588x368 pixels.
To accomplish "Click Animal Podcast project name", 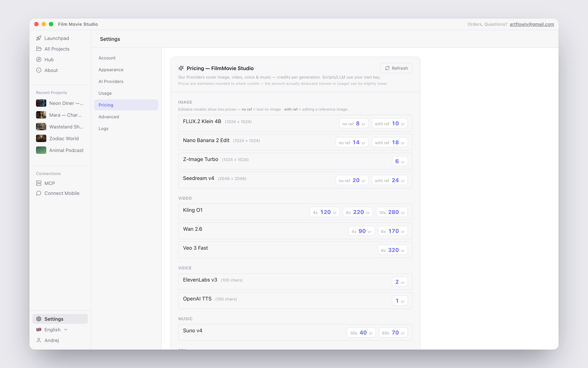I will click(66, 150).
